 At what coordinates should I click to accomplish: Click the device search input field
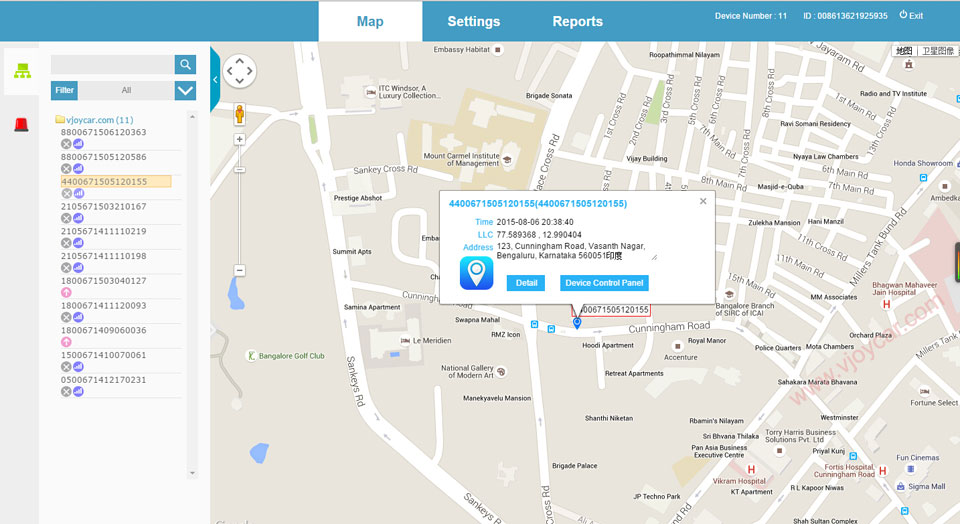112,65
